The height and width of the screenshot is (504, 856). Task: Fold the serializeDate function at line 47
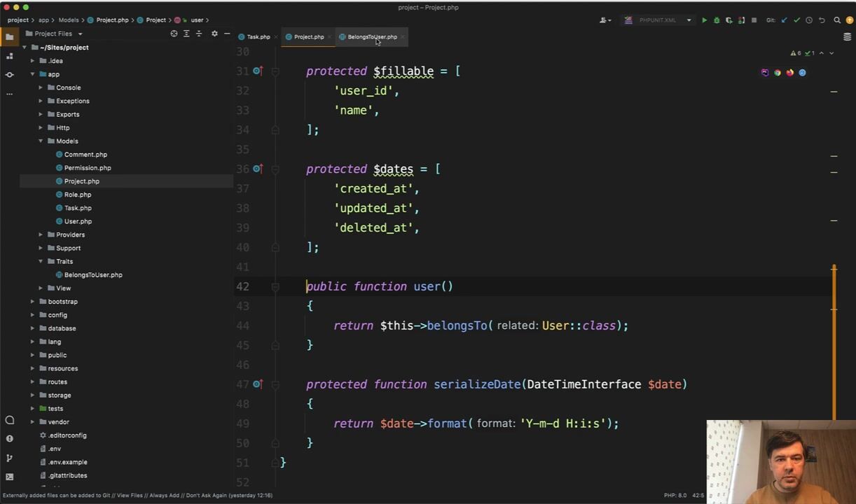pyautogui.click(x=275, y=384)
